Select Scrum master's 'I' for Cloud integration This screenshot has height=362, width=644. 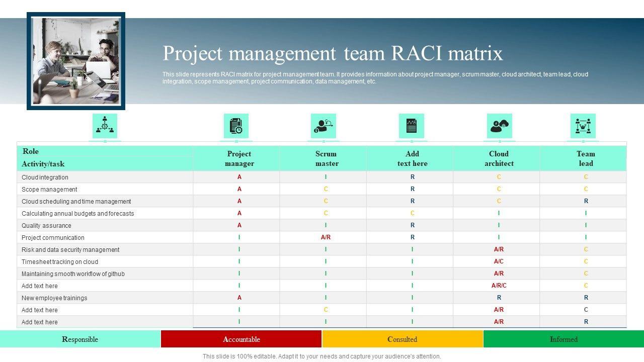326,177
